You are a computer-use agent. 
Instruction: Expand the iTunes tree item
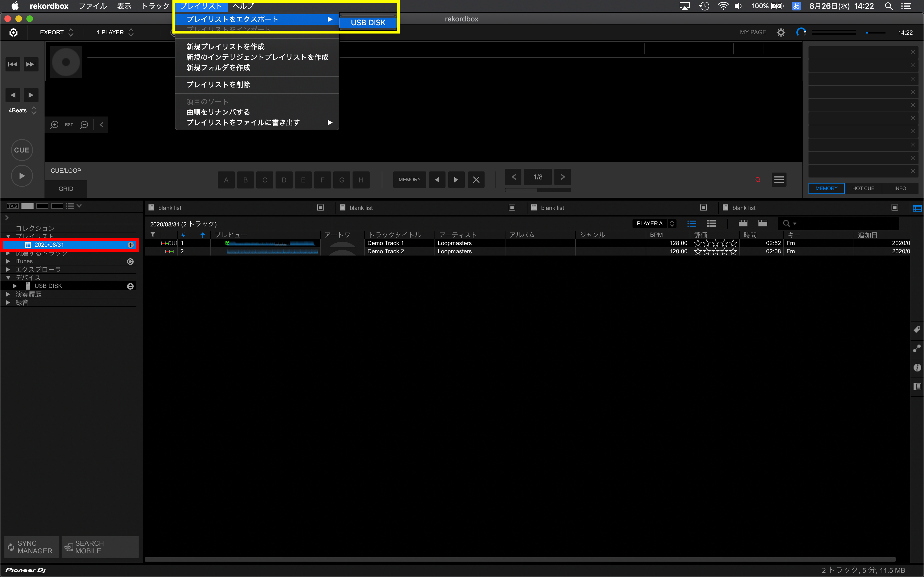coord(8,261)
